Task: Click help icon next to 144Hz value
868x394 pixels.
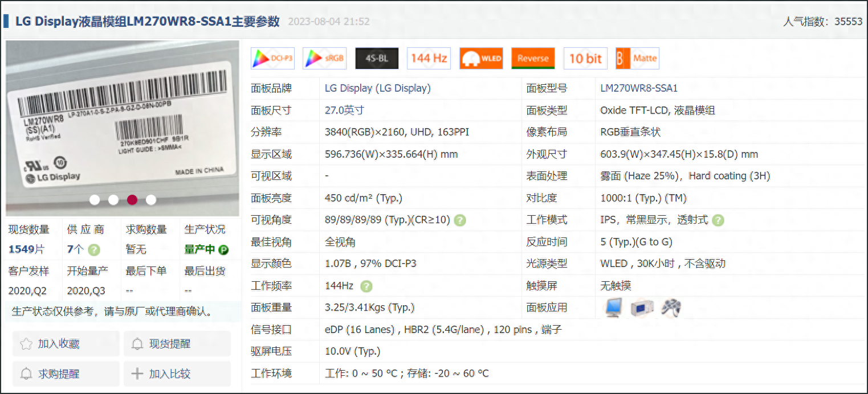Action: coord(366,286)
